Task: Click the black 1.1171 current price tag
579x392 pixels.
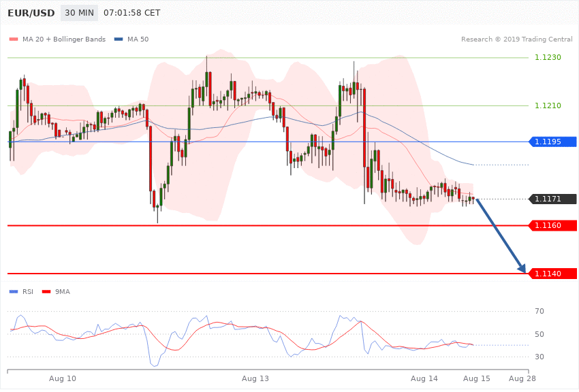Action: point(553,199)
